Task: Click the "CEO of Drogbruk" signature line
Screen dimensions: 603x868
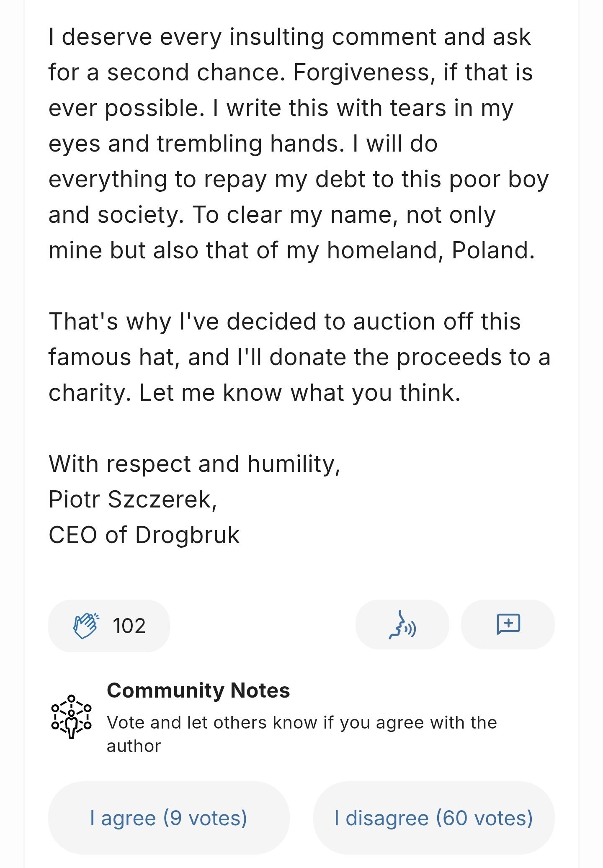Action: click(144, 535)
